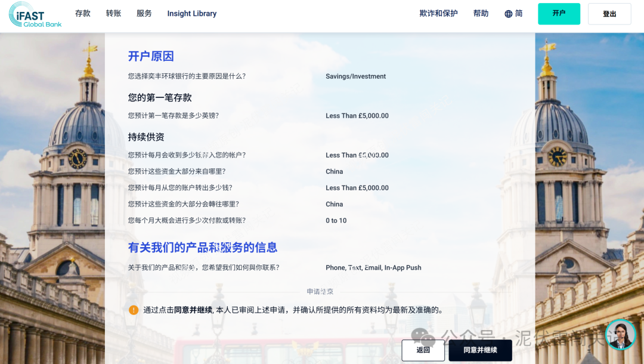Click the Less Than £5,000.00 deposit value
The image size is (644, 364).
click(357, 116)
